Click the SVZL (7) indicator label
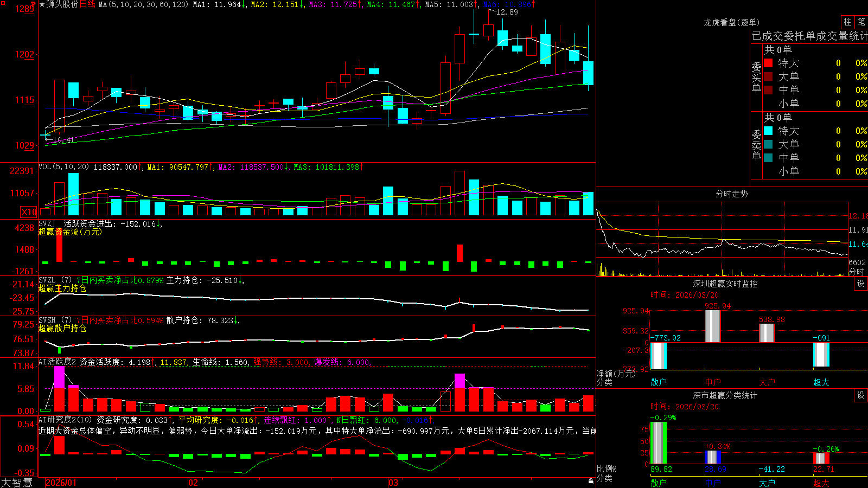Screen dimensions: 868x488 pos(55,280)
